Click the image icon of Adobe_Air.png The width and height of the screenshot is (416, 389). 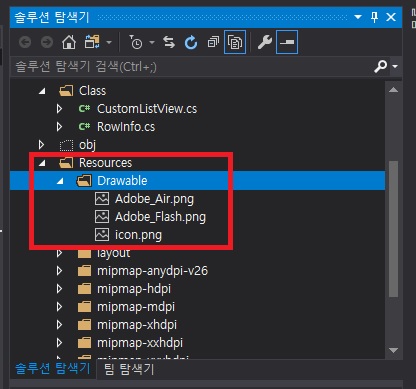point(102,199)
